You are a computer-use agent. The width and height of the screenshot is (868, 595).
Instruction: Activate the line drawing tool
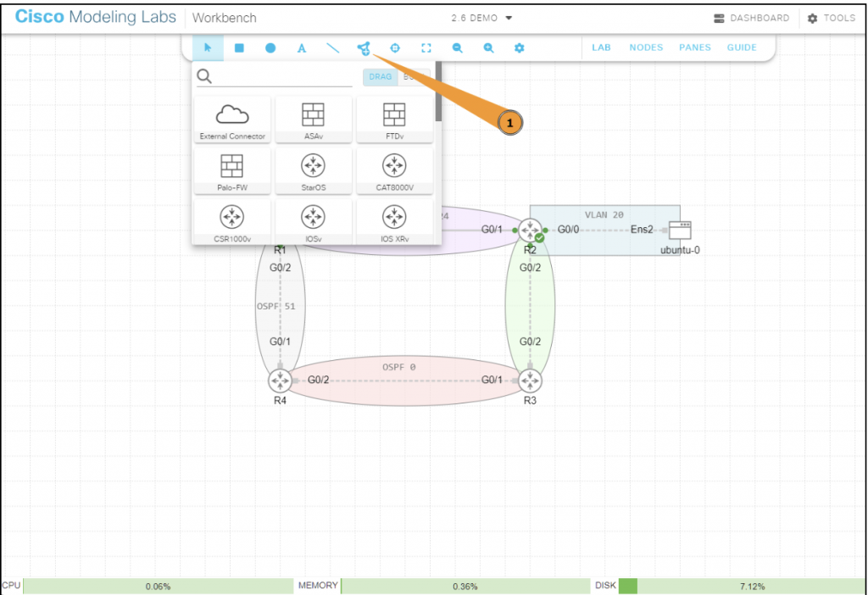332,48
